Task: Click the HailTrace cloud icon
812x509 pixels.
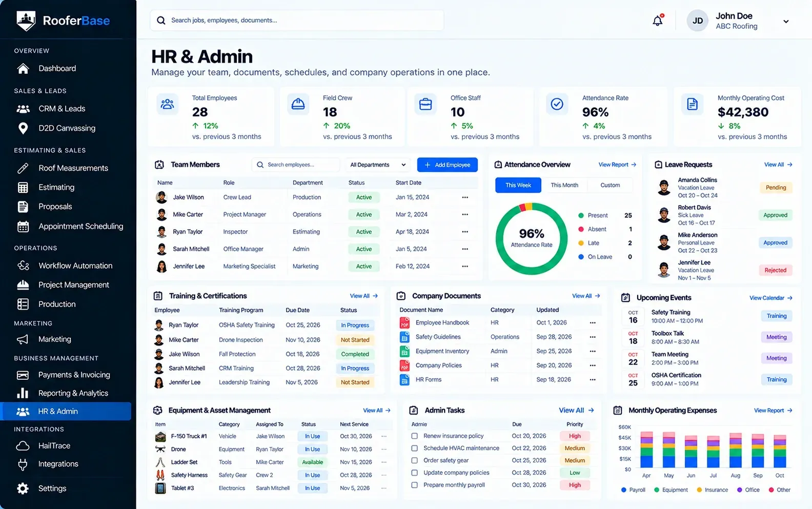Action: (23, 446)
